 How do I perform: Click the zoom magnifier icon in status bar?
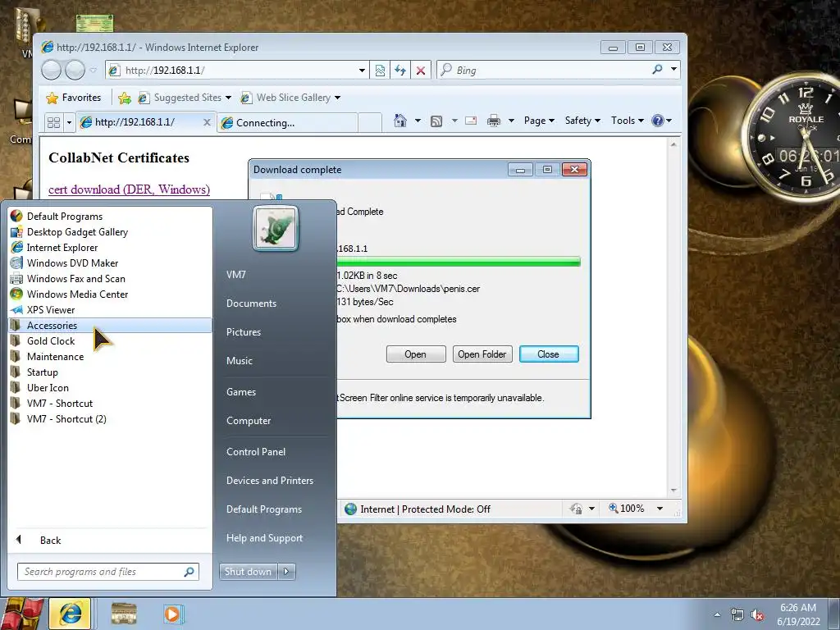613,508
